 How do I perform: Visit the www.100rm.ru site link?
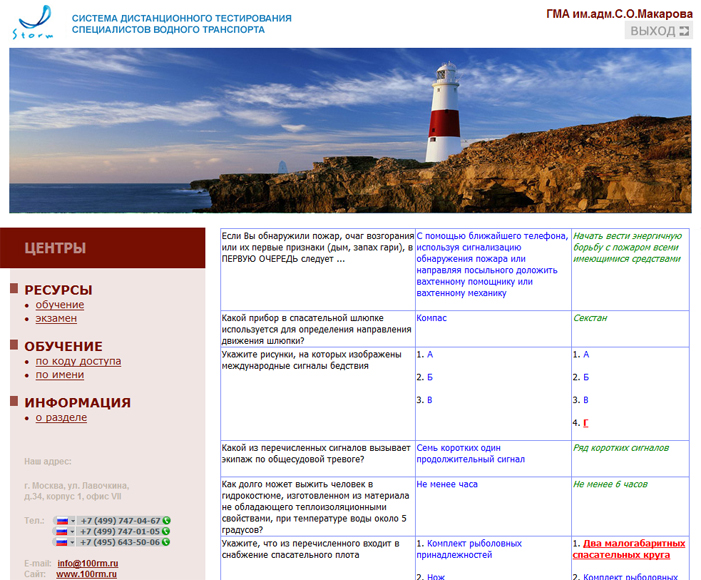tap(86, 574)
